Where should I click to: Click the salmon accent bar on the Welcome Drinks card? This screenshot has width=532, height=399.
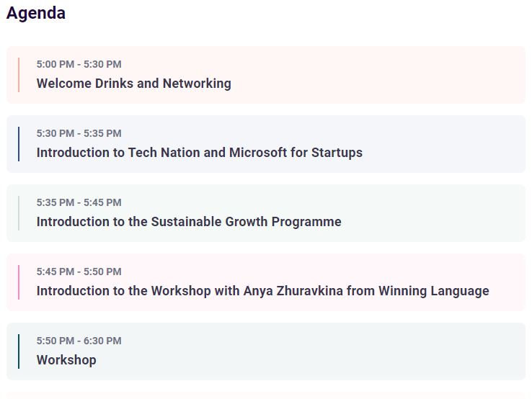click(x=19, y=75)
